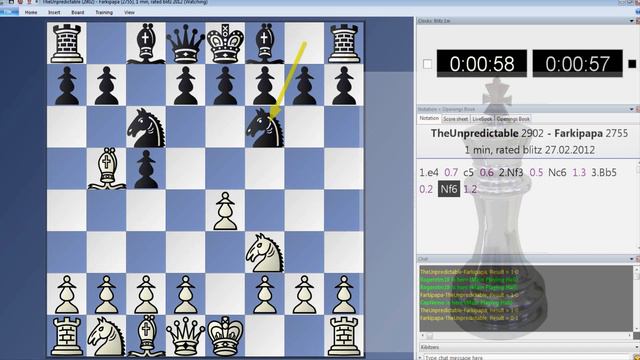Open the View ribbon tab
This screenshot has width=640, height=360.
point(129,13)
